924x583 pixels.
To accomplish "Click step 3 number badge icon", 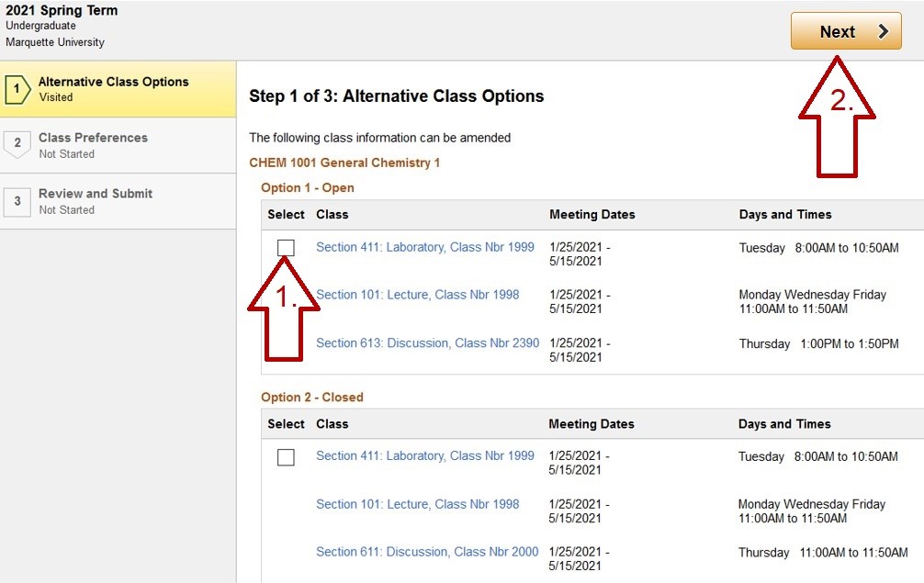I will tap(17, 201).
